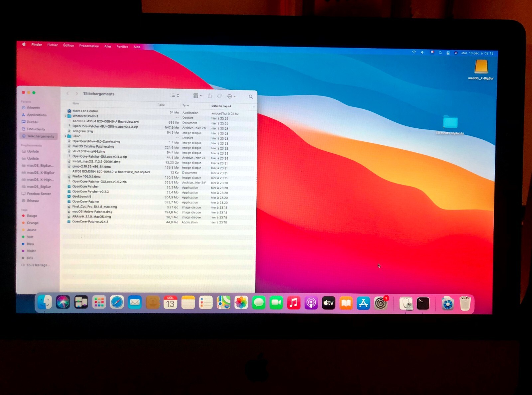Open the macOS_X-BigSur desktop drive
532x395 pixels.
pyautogui.click(x=481, y=69)
